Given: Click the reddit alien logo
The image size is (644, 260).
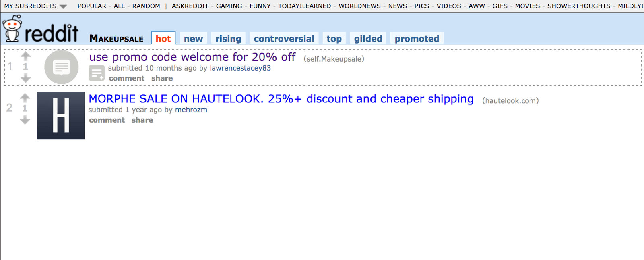Looking at the screenshot, I should [x=12, y=29].
